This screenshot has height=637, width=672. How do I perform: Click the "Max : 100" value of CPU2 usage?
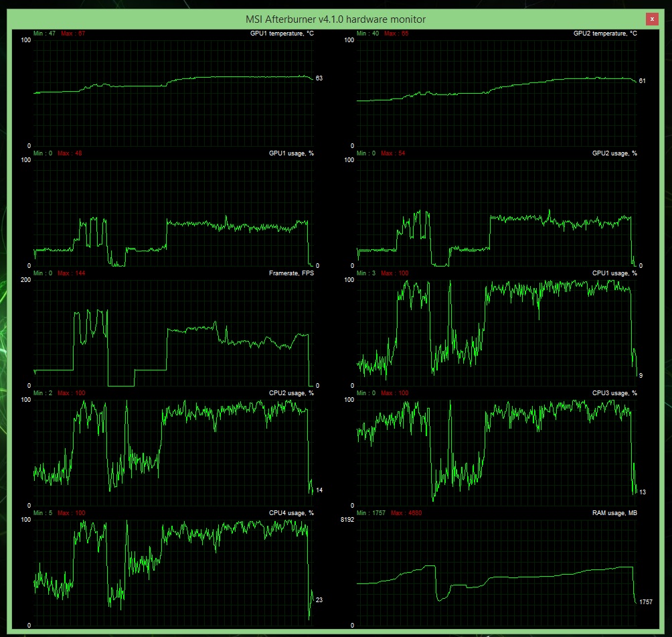(71, 393)
